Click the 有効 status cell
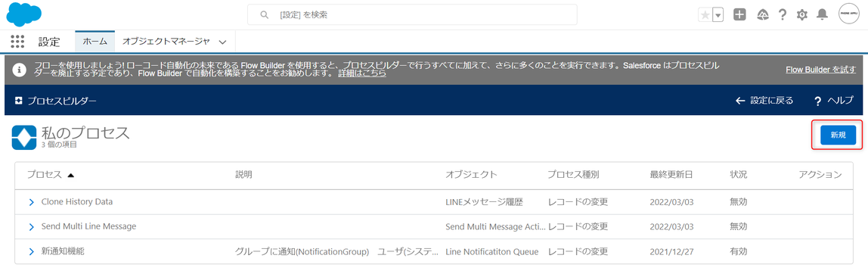 coord(739,251)
